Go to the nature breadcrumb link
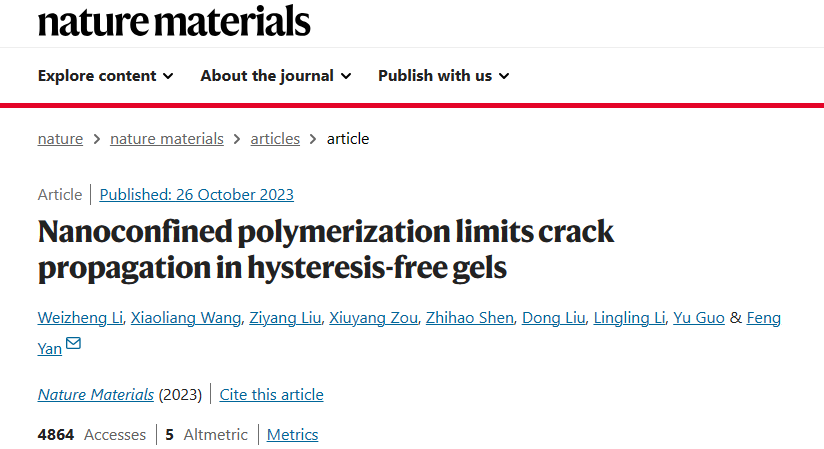Screen dimensions: 824x449 tap(60, 139)
